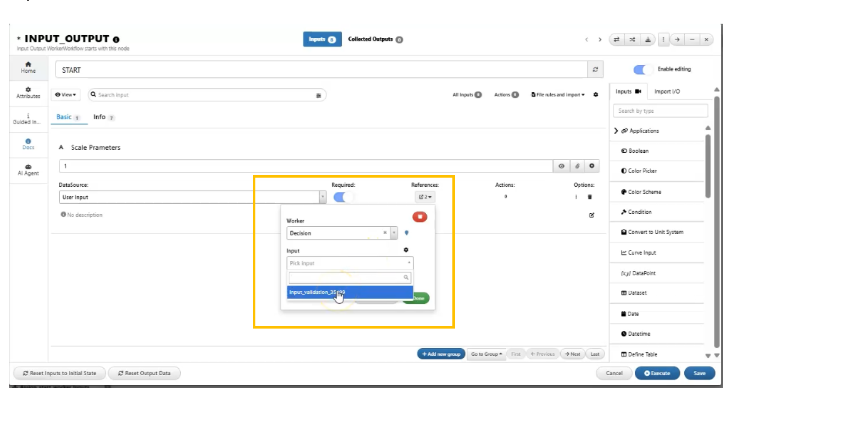868x437 pixels.
Task: Click the Save button
Action: 699,373
